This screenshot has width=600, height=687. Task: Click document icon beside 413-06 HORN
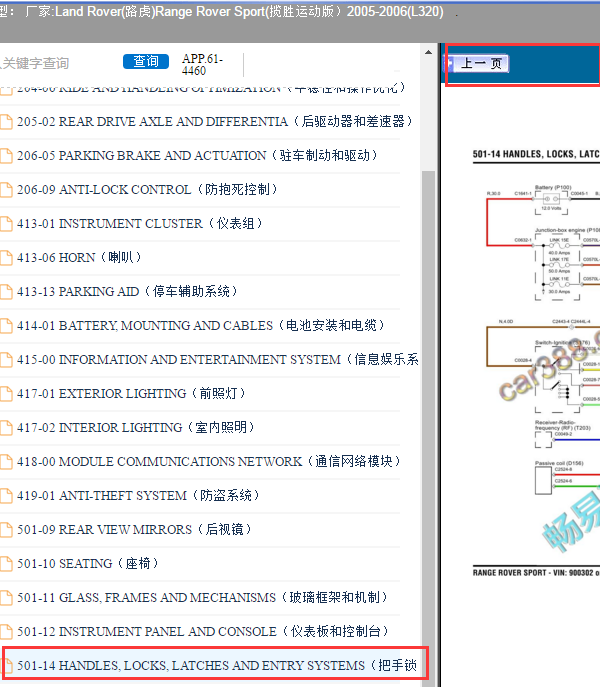(x=6, y=258)
